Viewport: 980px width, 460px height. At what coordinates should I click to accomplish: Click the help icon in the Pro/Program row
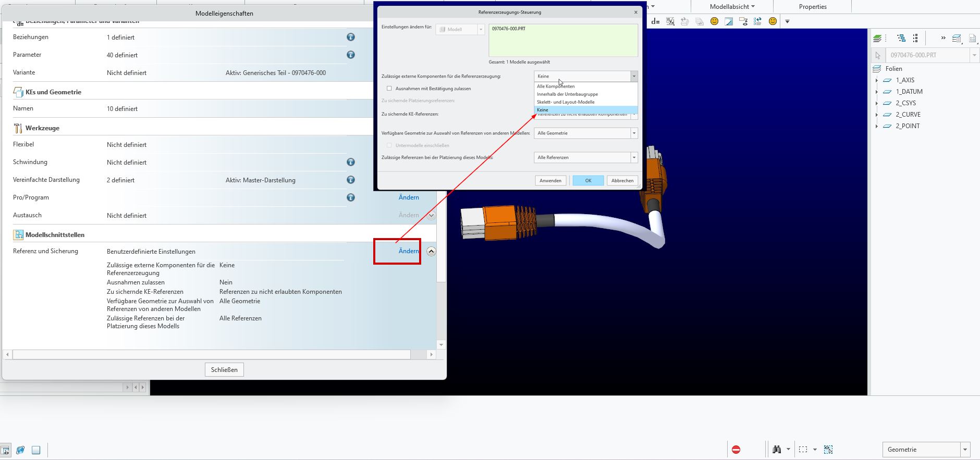coord(351,197)
